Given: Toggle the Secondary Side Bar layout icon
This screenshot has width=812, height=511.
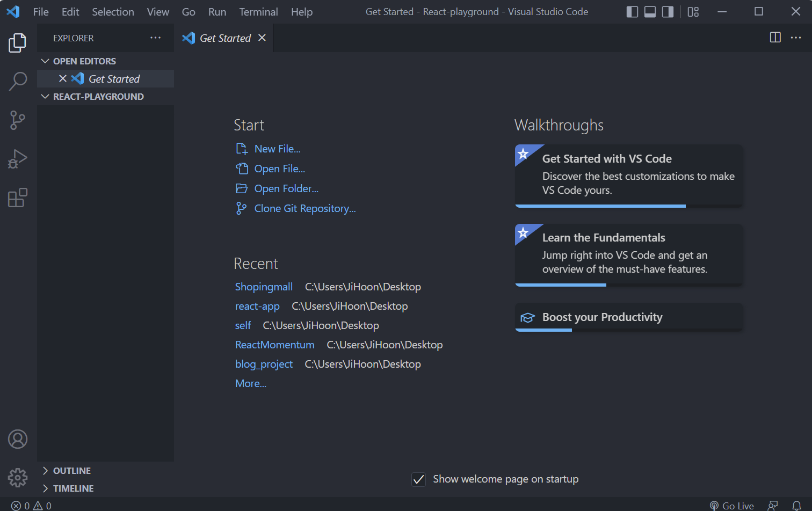Looking at the screenshot, I should [x=668, y=12].
